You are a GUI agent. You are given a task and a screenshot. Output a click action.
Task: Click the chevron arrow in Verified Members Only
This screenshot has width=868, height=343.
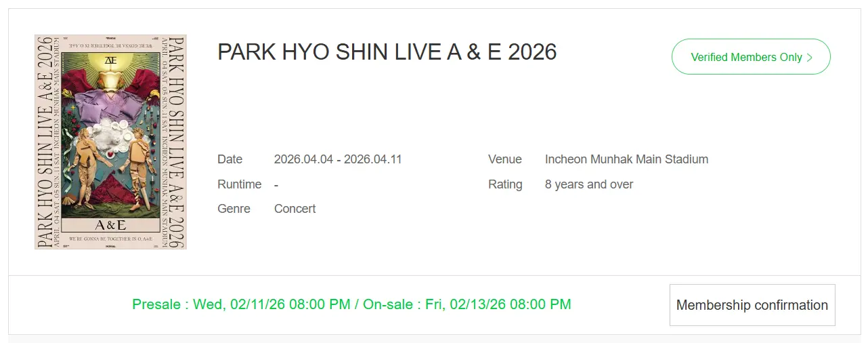pos(810,58)
